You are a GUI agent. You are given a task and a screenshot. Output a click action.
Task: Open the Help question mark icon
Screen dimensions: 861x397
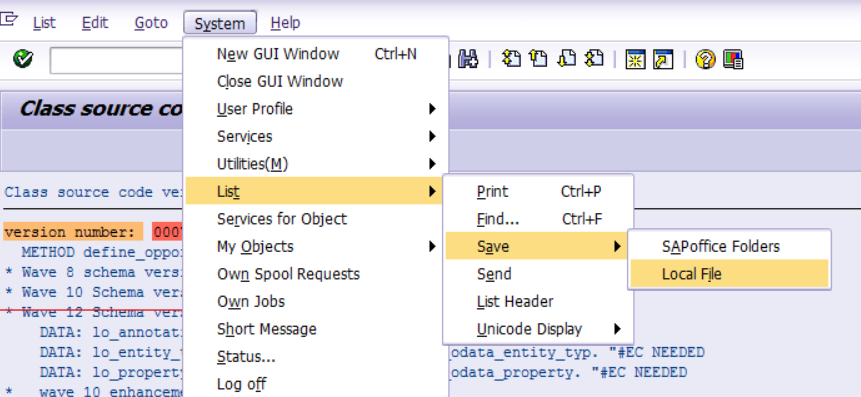coord(705,59)
